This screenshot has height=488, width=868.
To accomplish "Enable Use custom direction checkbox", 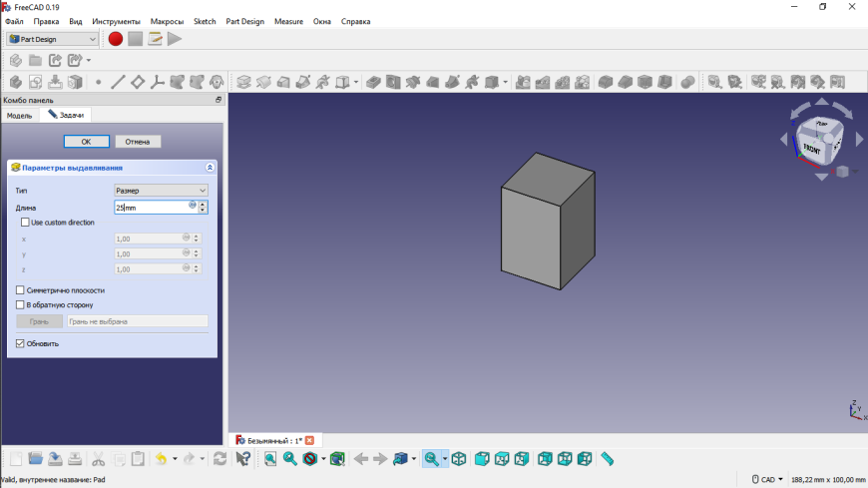I will click(x=26, y=223).
